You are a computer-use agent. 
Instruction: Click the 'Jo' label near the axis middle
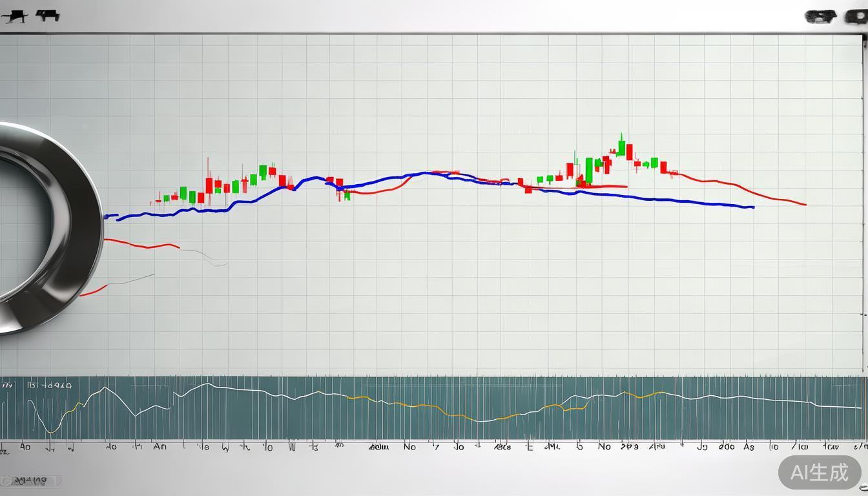click(459, 446)
